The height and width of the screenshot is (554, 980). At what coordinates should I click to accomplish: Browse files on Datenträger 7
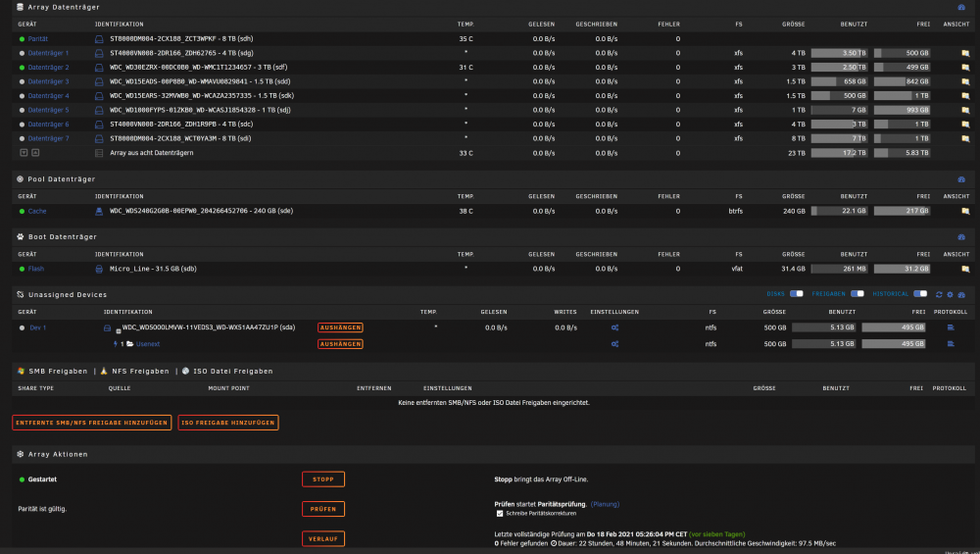click(965, 139)
